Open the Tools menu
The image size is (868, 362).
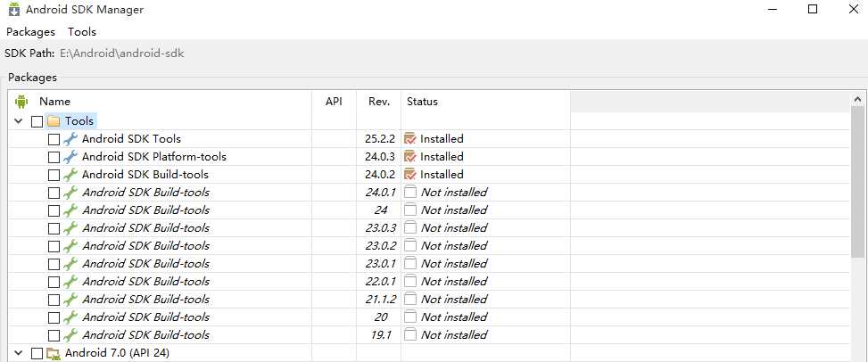click(82, 31)
